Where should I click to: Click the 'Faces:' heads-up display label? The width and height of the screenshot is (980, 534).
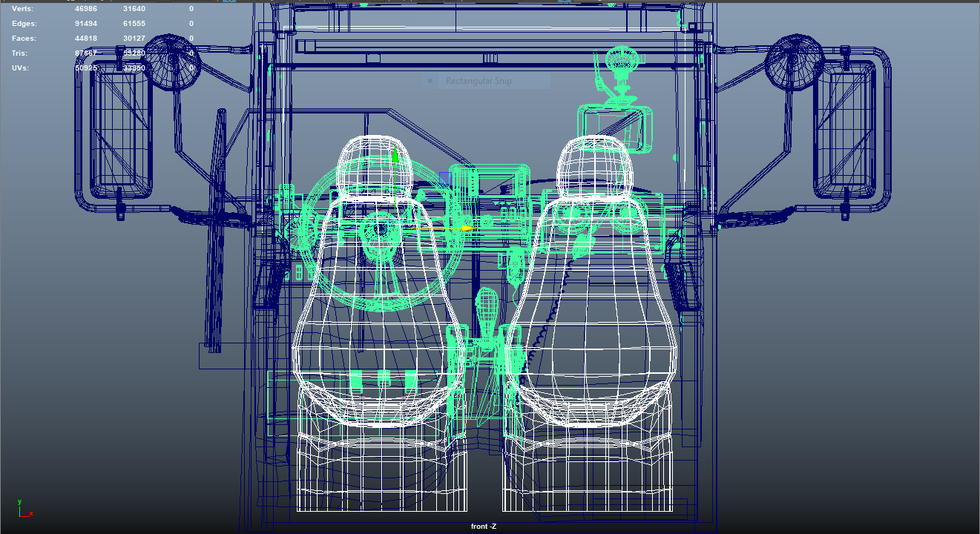point(24,39)
